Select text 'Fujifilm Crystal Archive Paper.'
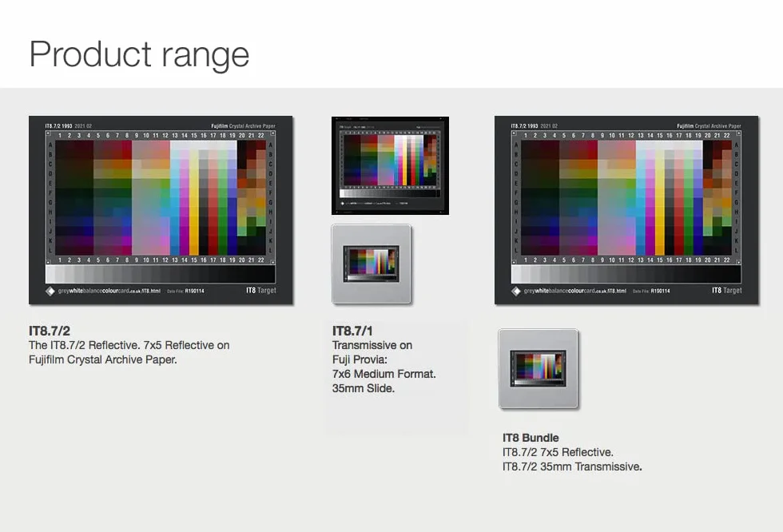This screenshot has height=532, width=783. (x=103, y=359)
